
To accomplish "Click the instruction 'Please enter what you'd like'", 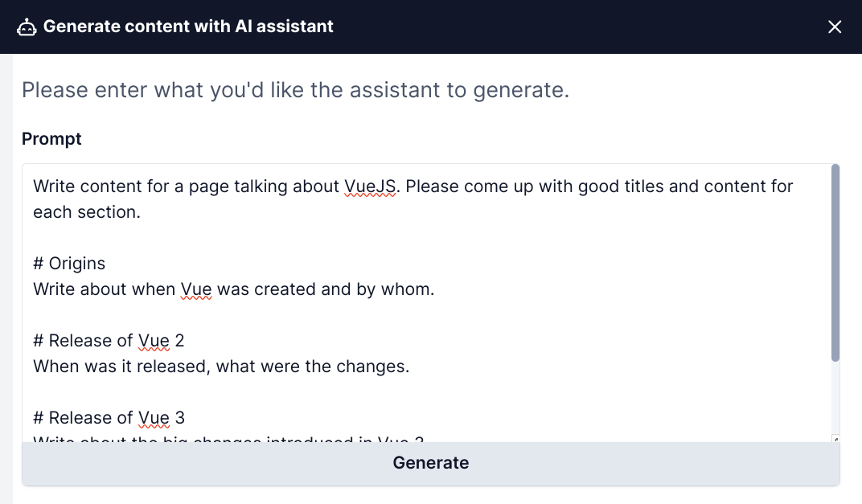I will pos(156,90).
